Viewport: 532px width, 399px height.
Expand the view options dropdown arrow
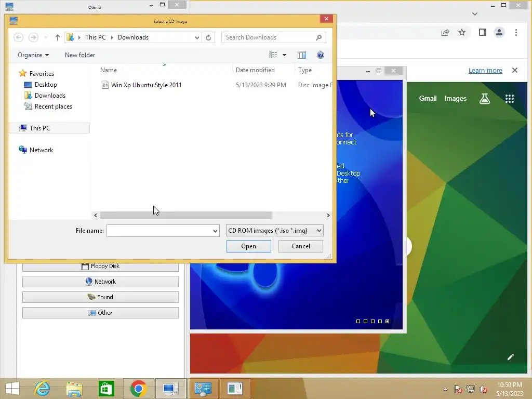click(x=284, y=55)
